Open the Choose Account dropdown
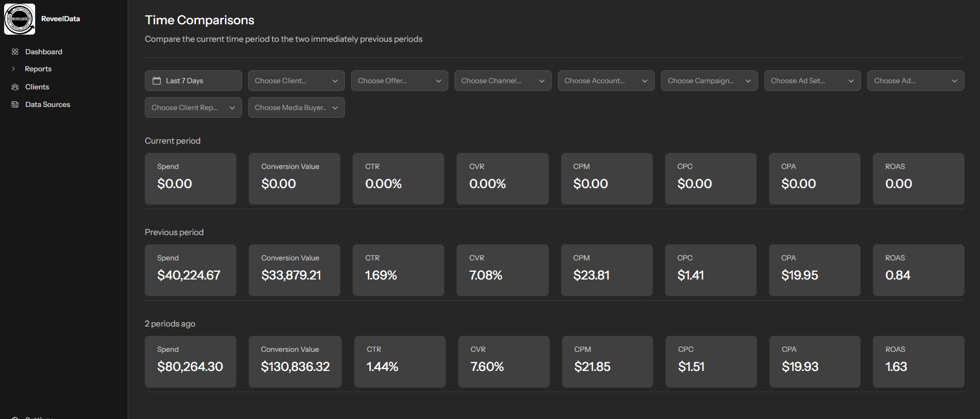 (606, 81)
